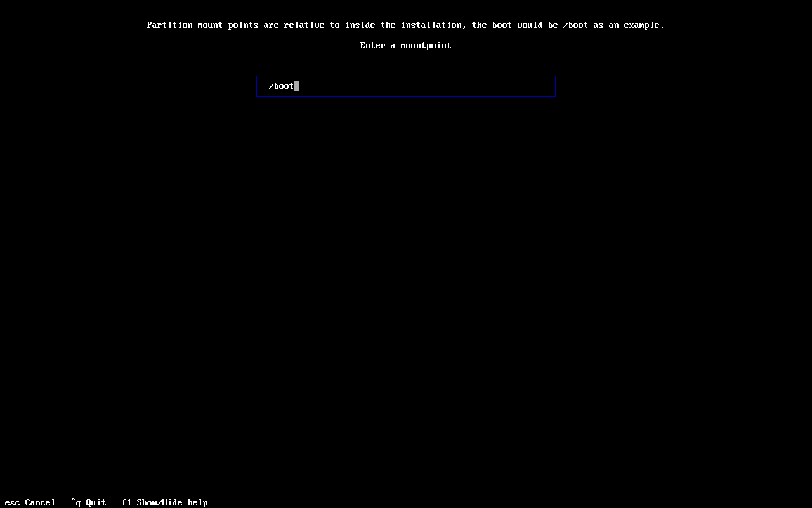Click the block text cursor after /boot
812x508 pixels.
tap(297, 86)
